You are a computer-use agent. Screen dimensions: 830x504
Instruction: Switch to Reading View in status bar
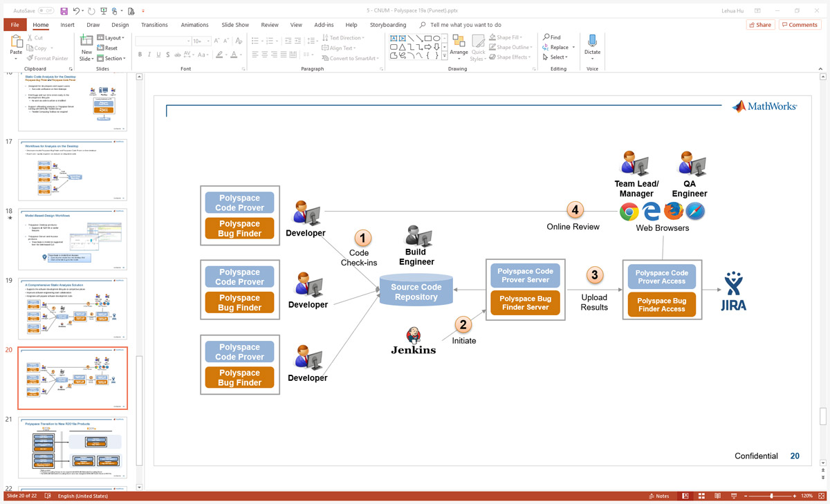pyautogui.click(x=716, y=496)
